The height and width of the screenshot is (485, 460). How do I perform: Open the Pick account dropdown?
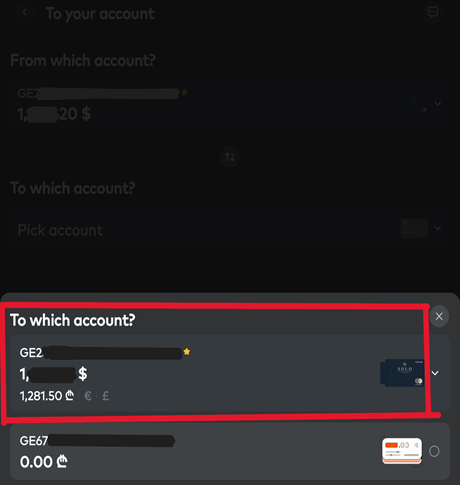(x=230, y=230)
